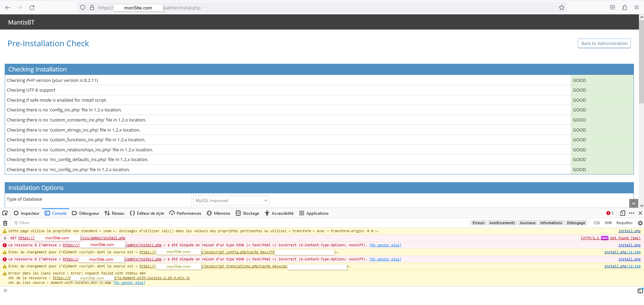The height and width of the screenshot is (305, 644).
Task: Bookmark this page with the star icon
Action: (x=562, y=8)
